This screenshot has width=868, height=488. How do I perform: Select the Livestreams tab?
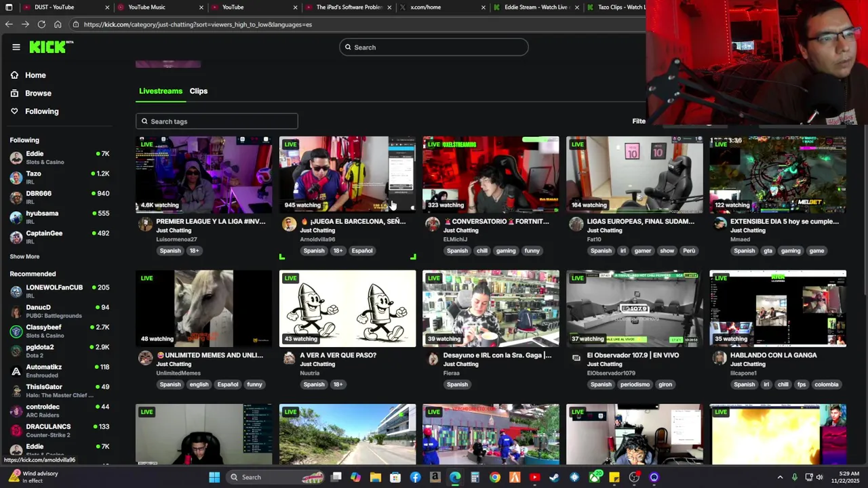point(161,91)
